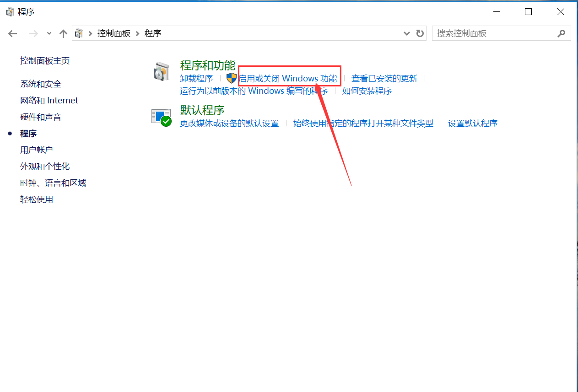
Task: Click the 程序和功能 box icon
Action: pos(161,72)
